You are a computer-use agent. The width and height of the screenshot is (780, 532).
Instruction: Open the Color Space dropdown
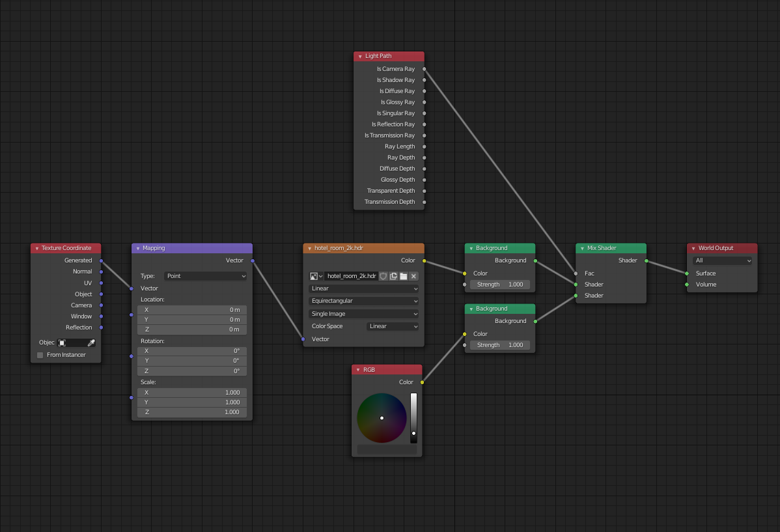click(393, 326)
